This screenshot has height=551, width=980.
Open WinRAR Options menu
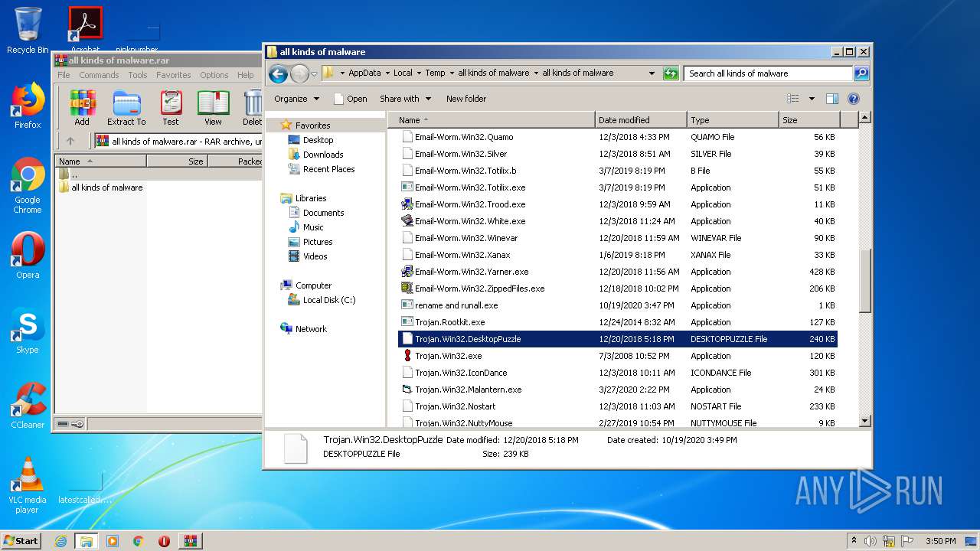coord(214,75)
